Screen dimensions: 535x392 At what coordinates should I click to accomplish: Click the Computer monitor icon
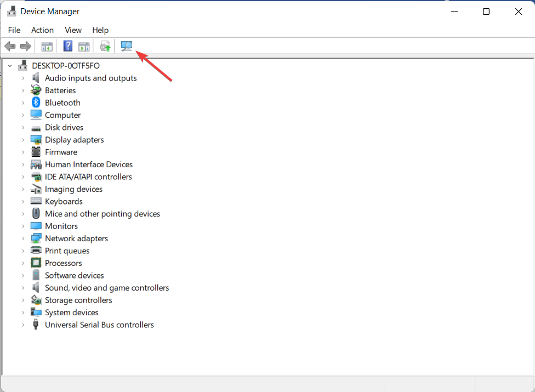(36, 115)
